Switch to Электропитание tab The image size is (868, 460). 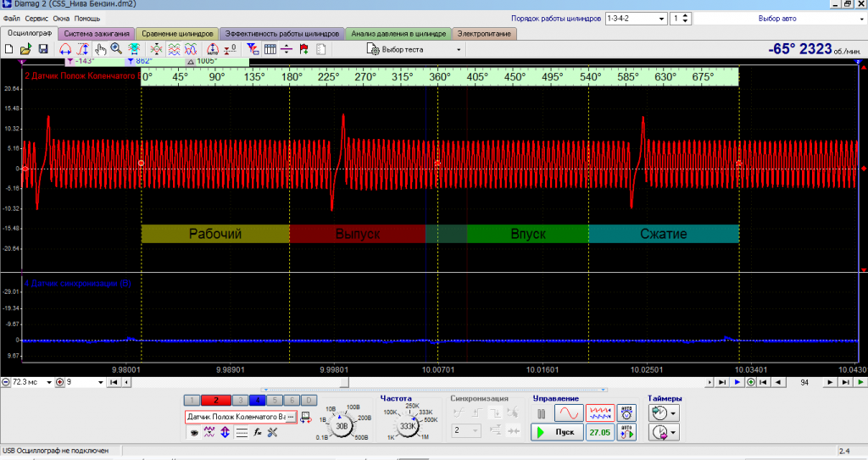(484, 34)
